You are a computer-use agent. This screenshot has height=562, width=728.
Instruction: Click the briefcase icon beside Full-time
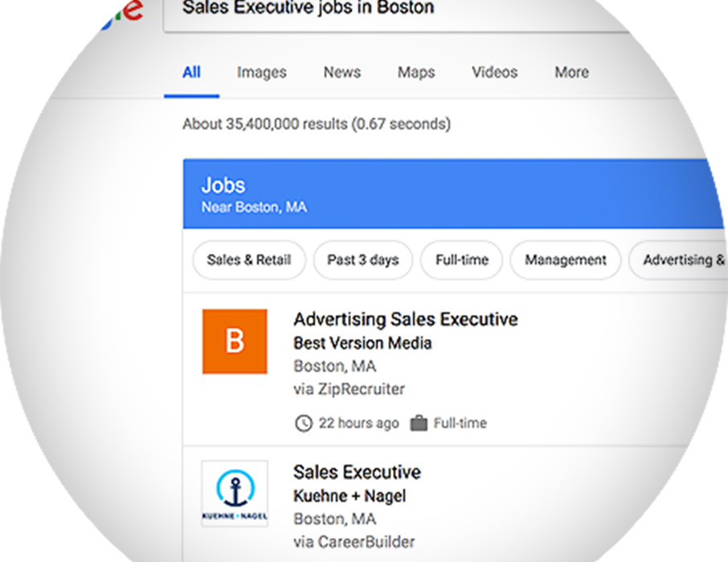tap(419, 423)
